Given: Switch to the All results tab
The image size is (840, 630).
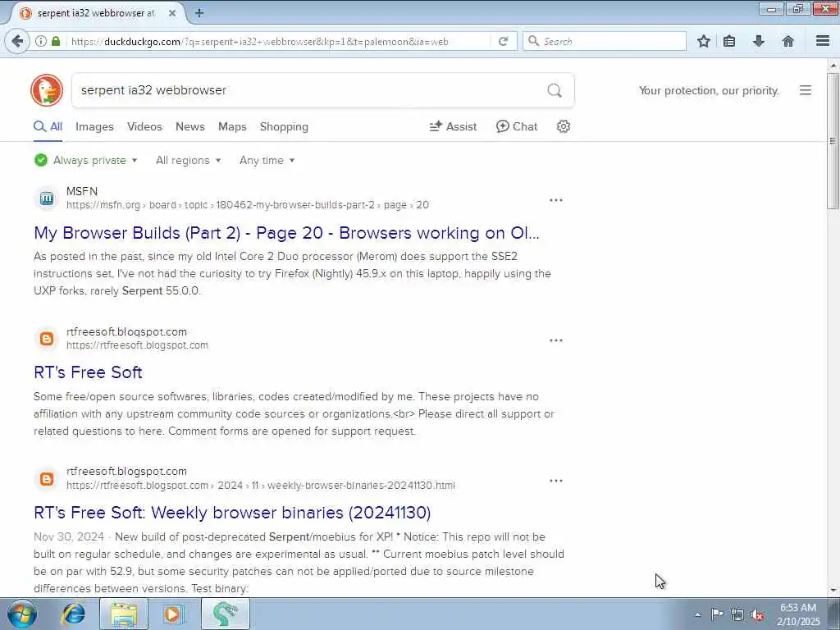Looking at the screenshot, I should [x=48, y=126].
